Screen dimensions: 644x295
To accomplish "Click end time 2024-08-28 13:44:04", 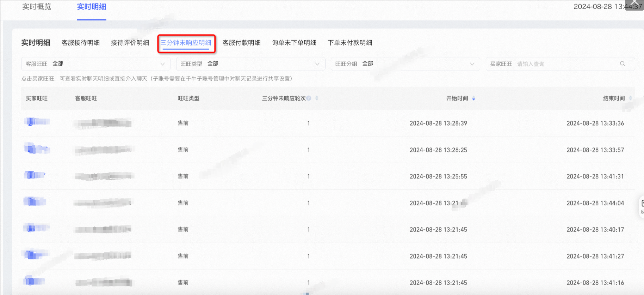I will click(x=595, y=203).
